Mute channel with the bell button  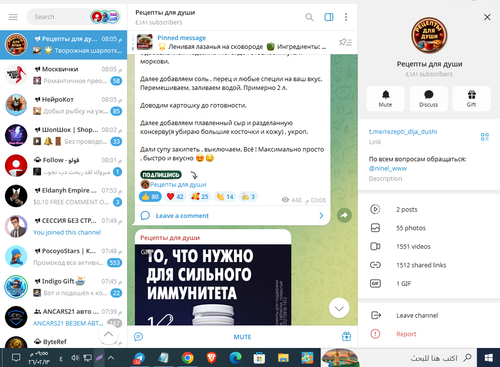385,99
